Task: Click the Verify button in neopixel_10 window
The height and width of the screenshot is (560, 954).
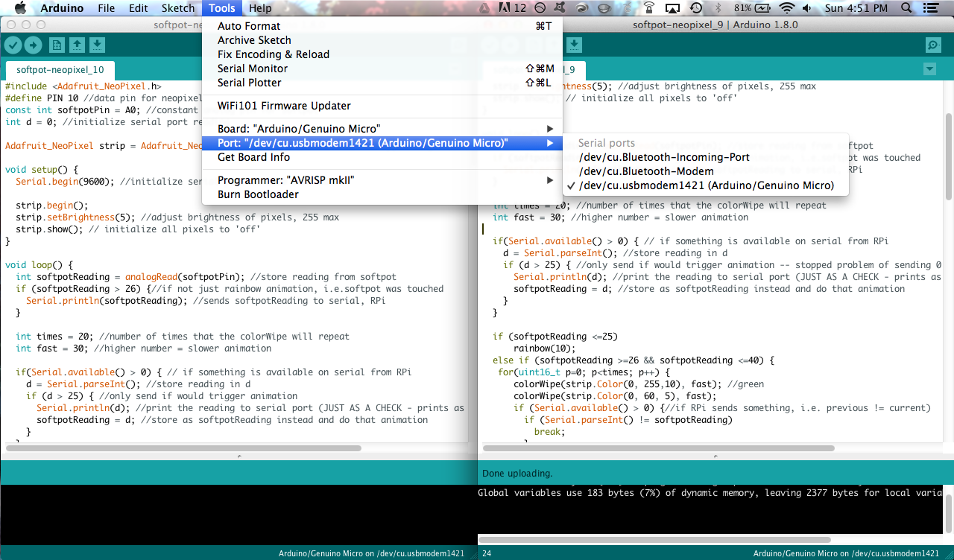Action: point(13,45)
